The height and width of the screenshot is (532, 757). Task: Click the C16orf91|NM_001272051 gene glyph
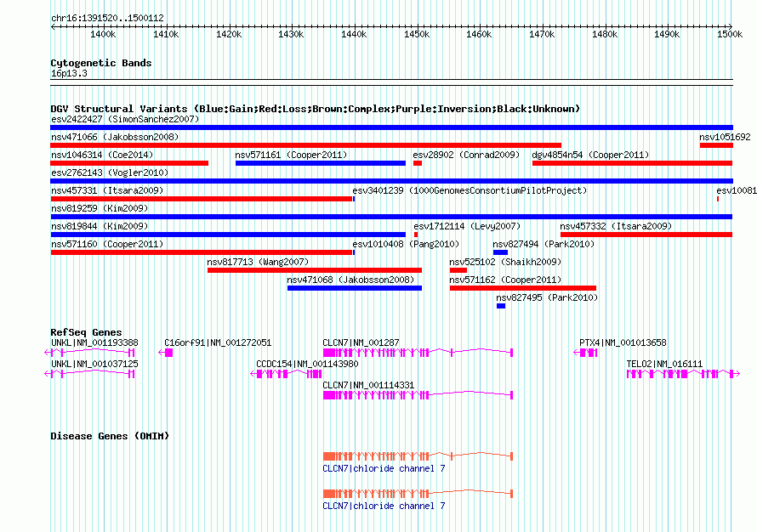[166, 353]
